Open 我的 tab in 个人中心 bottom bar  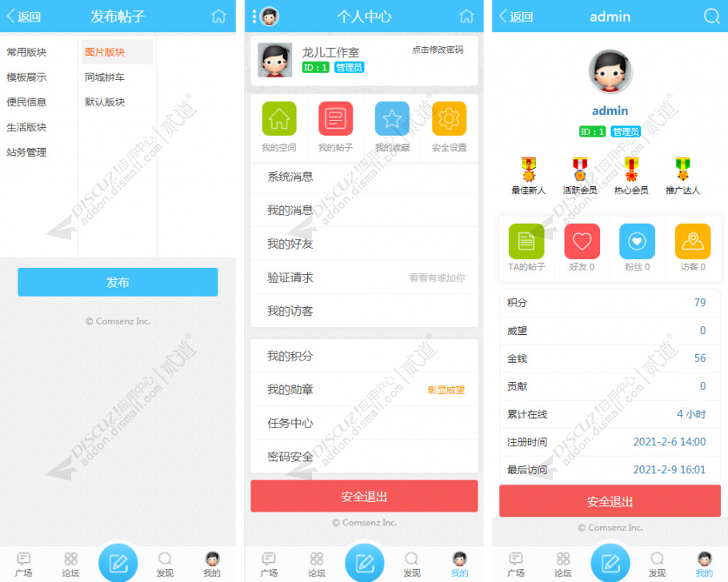[460, 564]
